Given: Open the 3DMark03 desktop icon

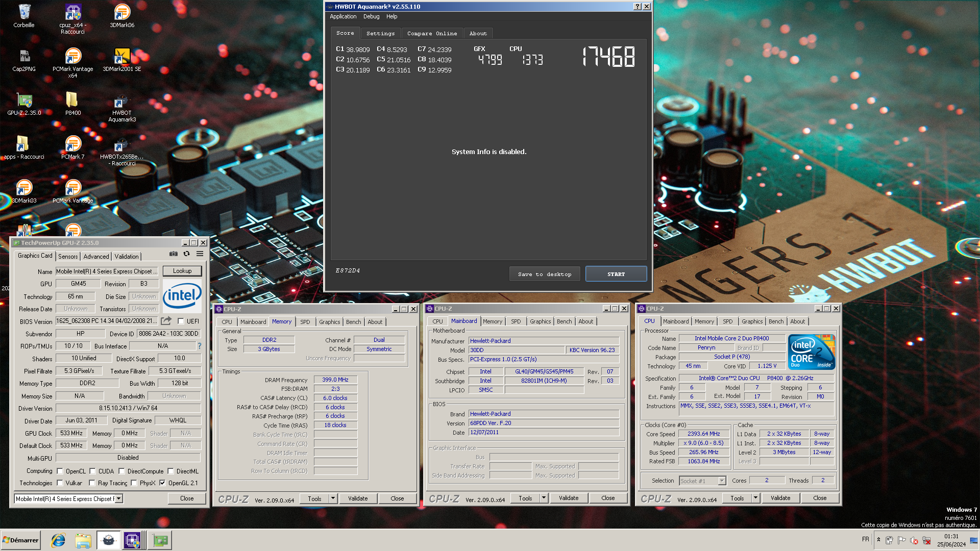Looking at the screenshot, I should 24,191.
